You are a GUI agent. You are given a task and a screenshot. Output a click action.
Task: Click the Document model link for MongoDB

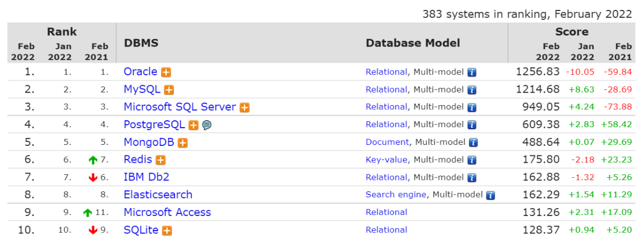coord(387,142)
